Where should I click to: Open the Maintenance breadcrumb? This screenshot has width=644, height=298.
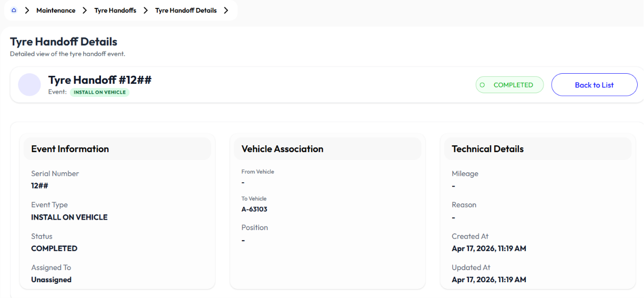click(x=56, y=11)
